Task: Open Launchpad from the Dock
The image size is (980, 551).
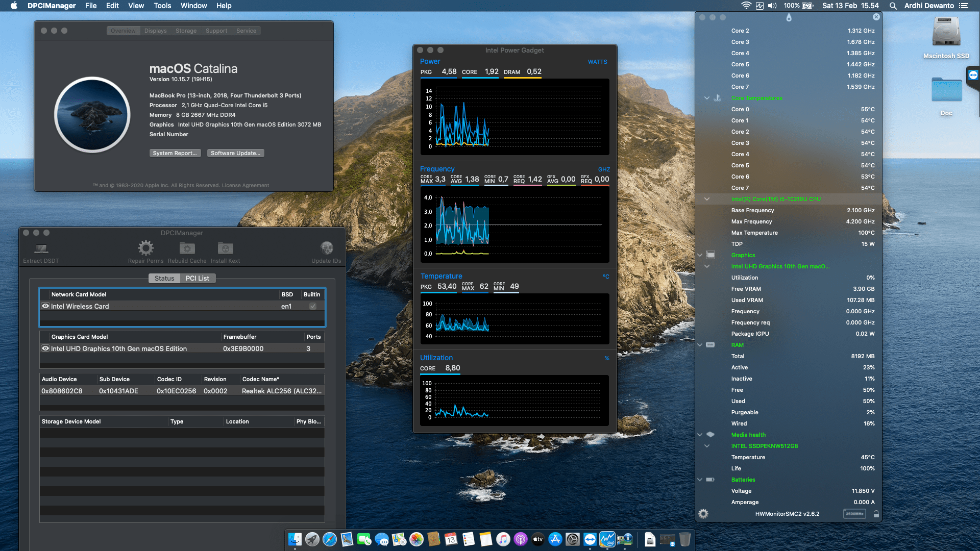Action: 312,539
